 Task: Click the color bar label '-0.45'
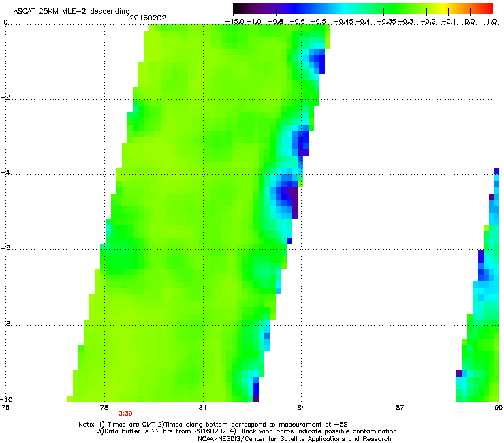(x=343, y=22)
